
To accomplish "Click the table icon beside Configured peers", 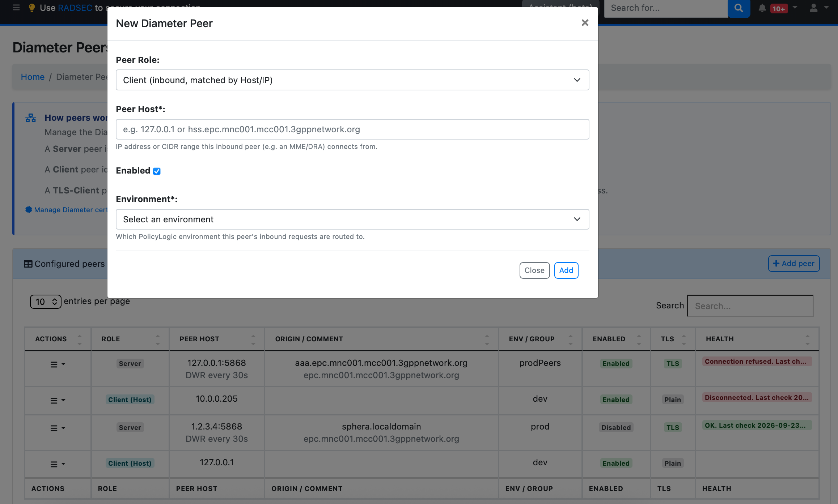I will pos(28,264).
